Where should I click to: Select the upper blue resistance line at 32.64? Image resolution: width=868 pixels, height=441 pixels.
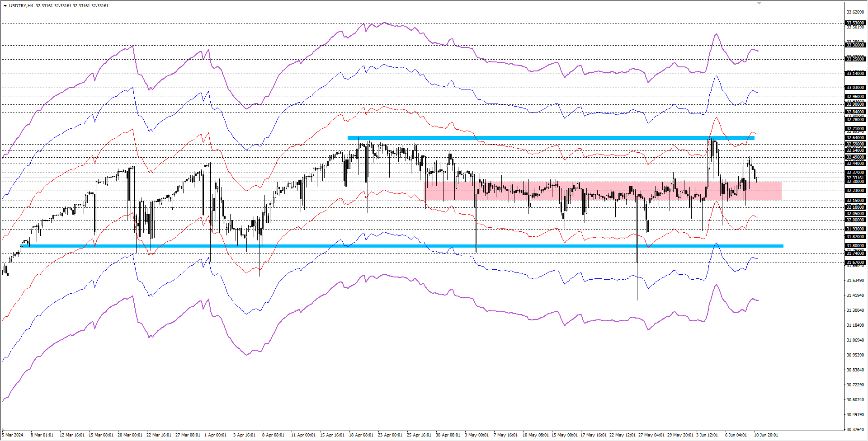coord(551,138)
